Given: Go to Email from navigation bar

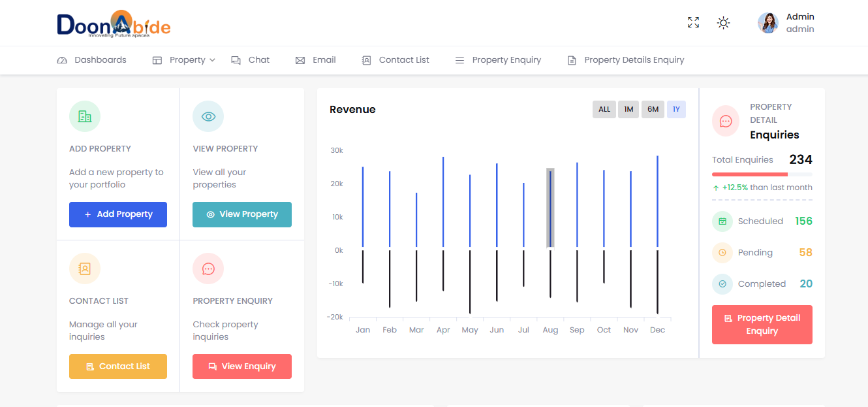Looking at the screenshot, I should [316, 60].
